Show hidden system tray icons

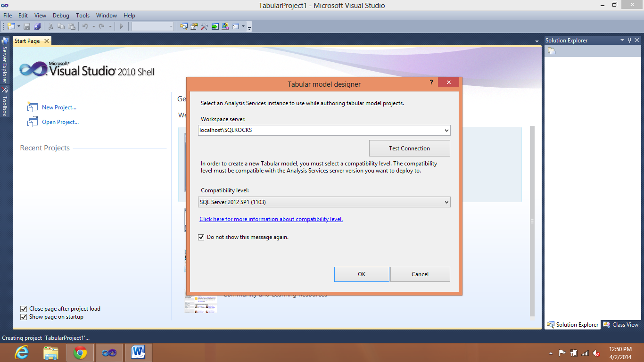click(x=551, y=353)
